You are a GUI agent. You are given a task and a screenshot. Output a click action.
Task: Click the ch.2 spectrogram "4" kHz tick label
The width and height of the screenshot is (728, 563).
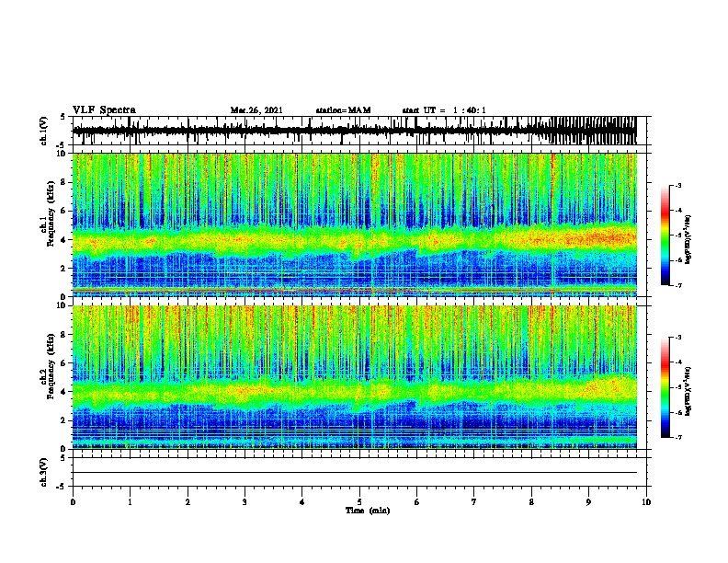65,392
